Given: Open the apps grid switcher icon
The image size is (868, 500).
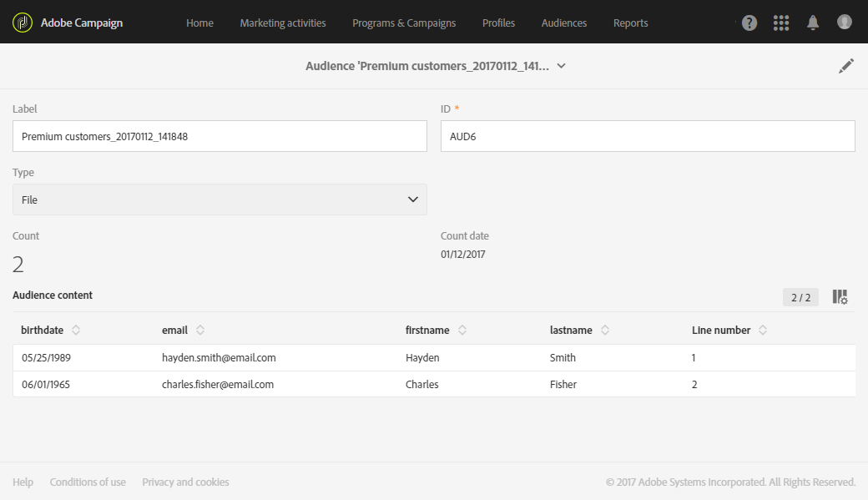Looking at the screenshot, I should point(781,23).
